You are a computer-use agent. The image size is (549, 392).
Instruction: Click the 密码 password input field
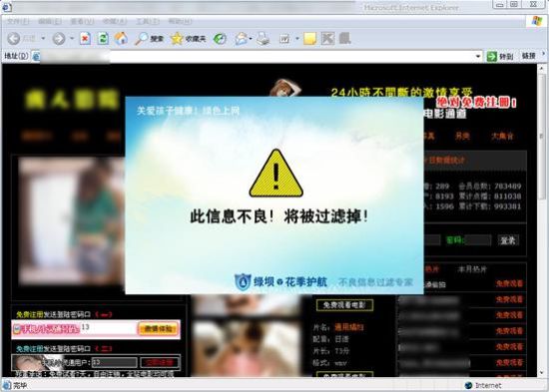click(478, 240)
